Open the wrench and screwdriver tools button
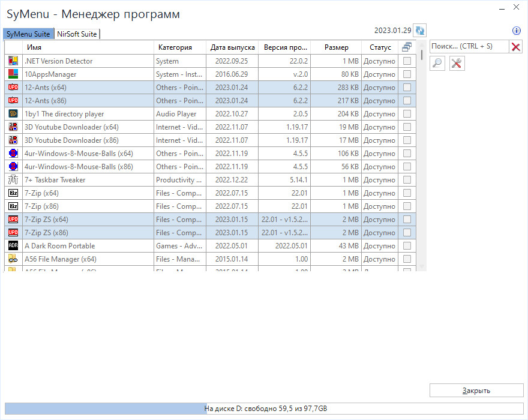 tap(457, 64)
